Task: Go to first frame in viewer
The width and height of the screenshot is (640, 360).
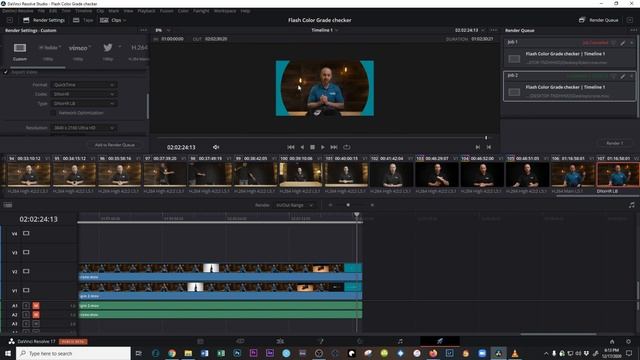Action: point(291,147)
